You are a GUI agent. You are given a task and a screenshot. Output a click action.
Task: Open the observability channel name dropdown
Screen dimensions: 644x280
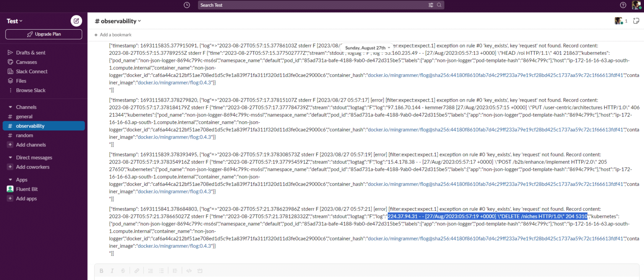[x=117, y=21]
